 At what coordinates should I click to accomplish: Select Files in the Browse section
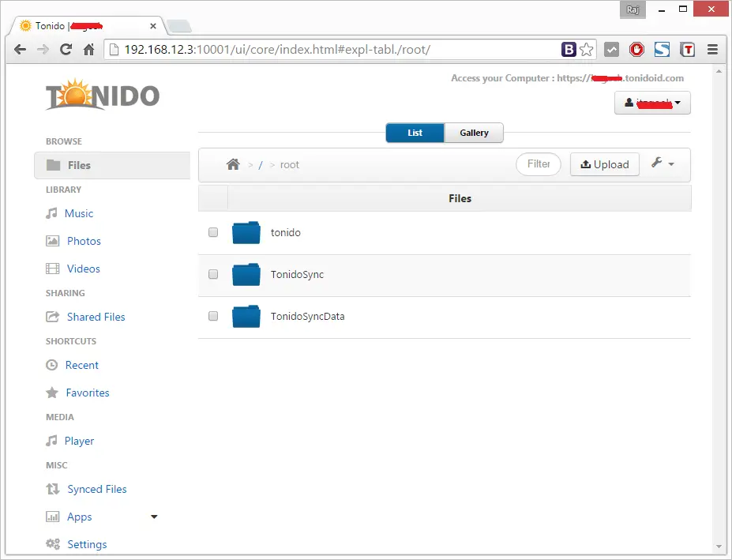tap(112, 165)
